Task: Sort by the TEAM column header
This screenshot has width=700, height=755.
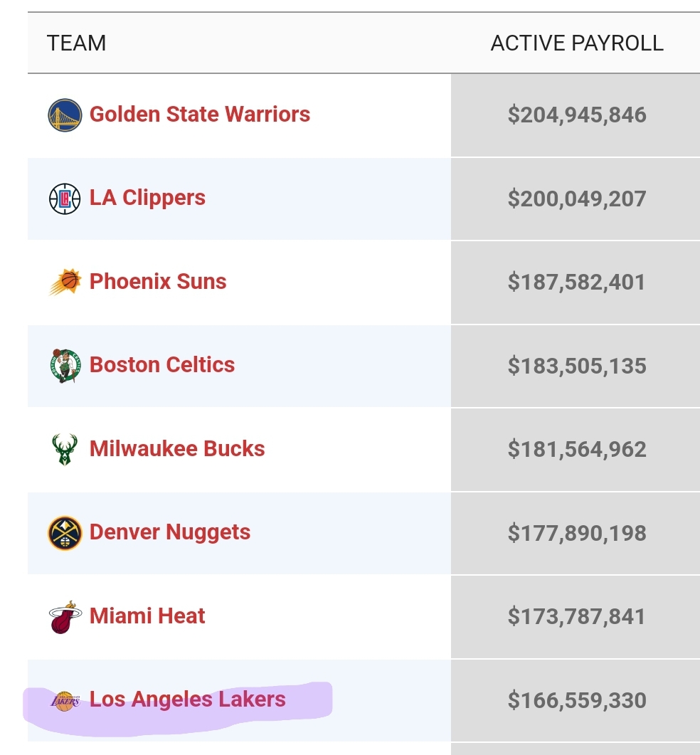Action: click(77, 43)
